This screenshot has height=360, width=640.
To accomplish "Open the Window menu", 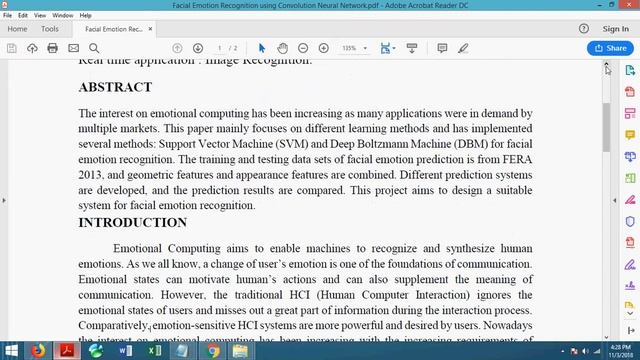I will click(62, 16).
